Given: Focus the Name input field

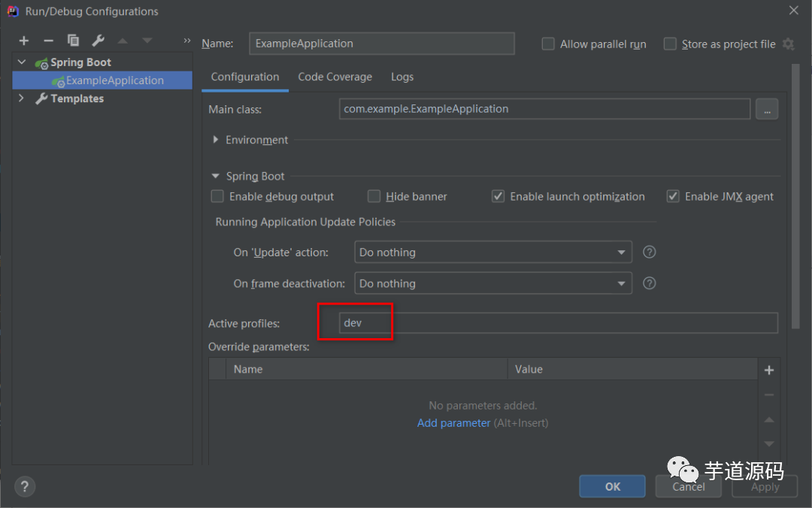Looking at the screenshot, I should (382, 44).
